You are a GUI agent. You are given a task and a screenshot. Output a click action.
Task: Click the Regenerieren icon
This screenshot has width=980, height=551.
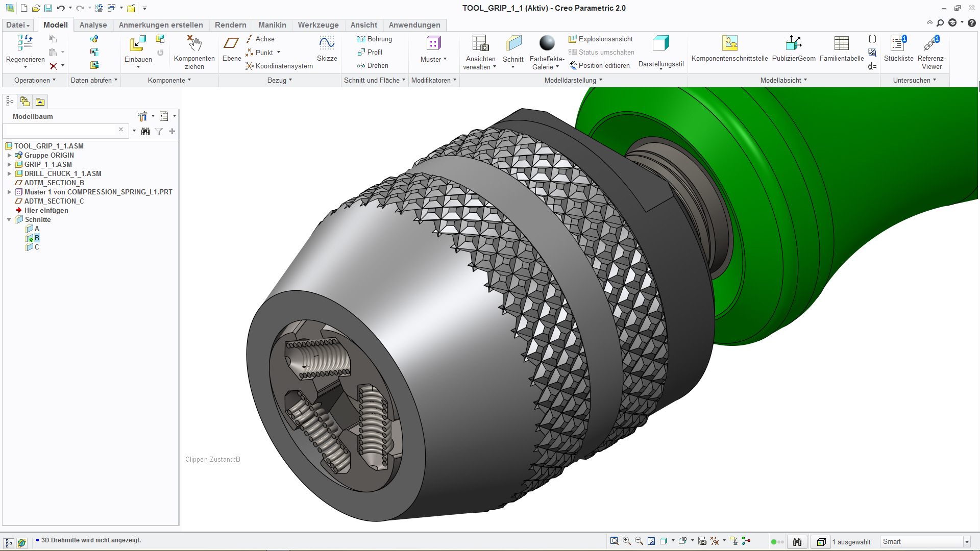pyautogui.click(x=25, y=43)
